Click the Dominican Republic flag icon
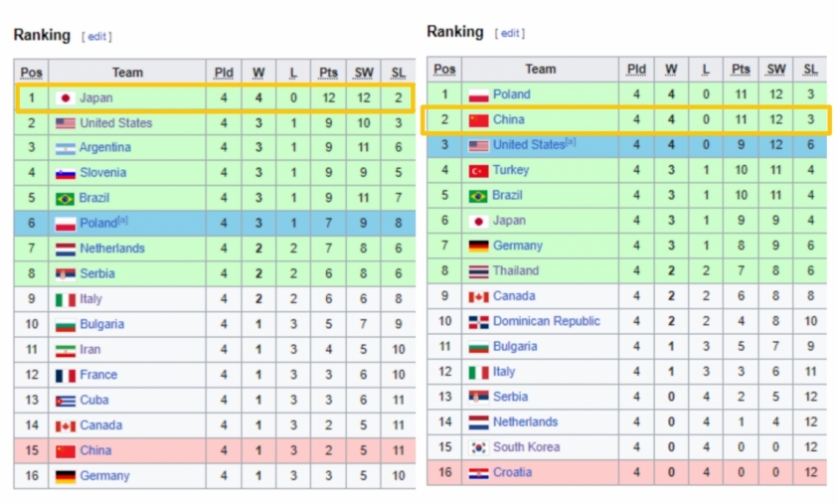837x504 pixels. point(478,322)
